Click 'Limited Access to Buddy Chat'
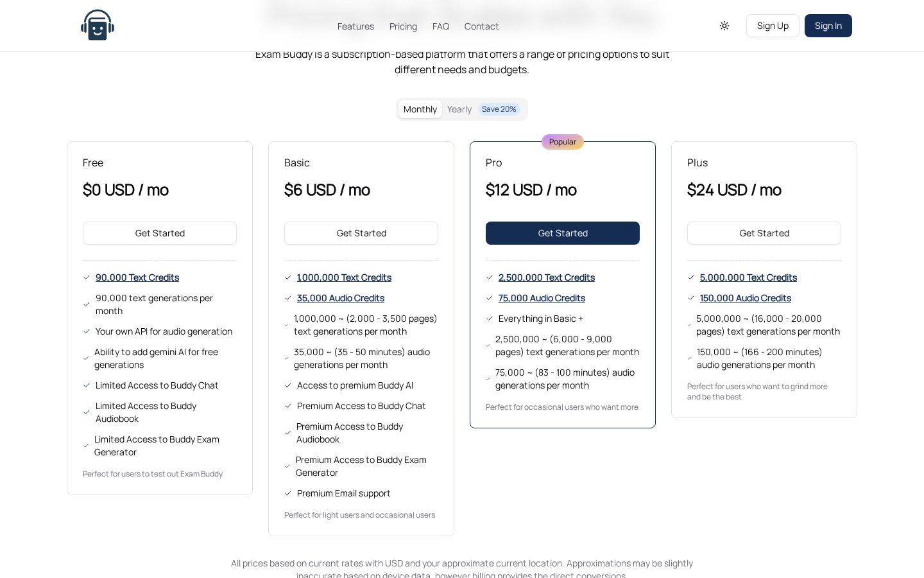924x578 pixels. pyautogui.click(x=157, y=385)
